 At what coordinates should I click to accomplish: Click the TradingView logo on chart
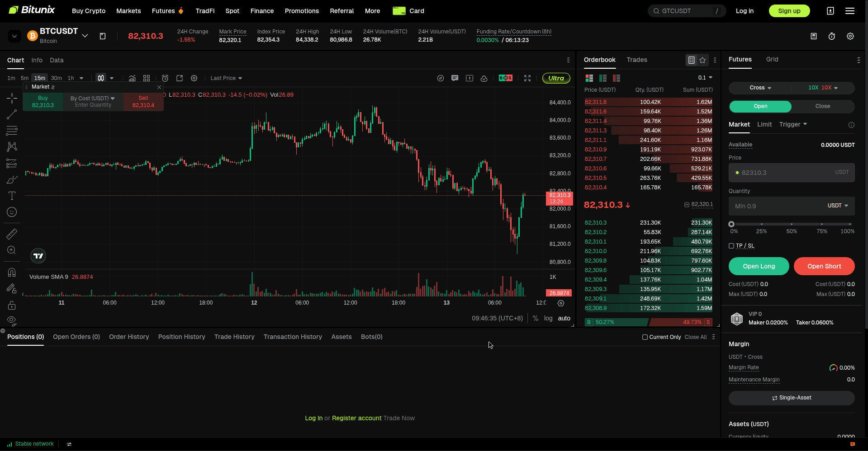(38, 256)
